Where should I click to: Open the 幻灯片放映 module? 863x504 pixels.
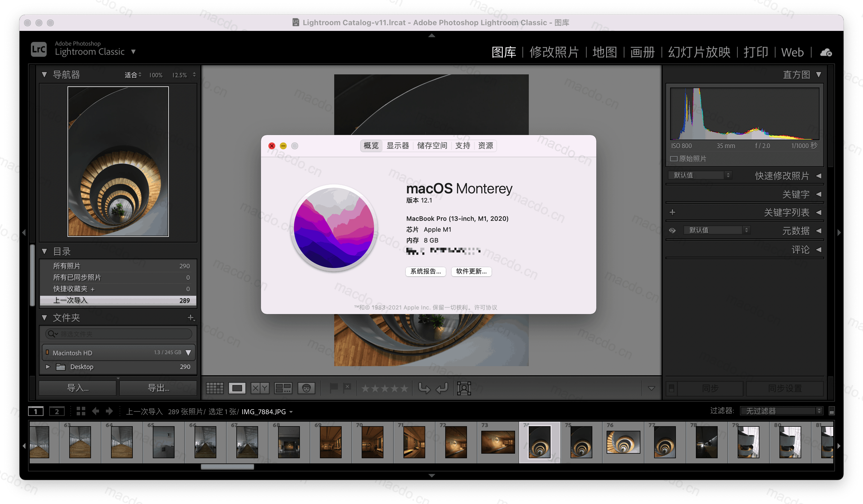(699, 52)
